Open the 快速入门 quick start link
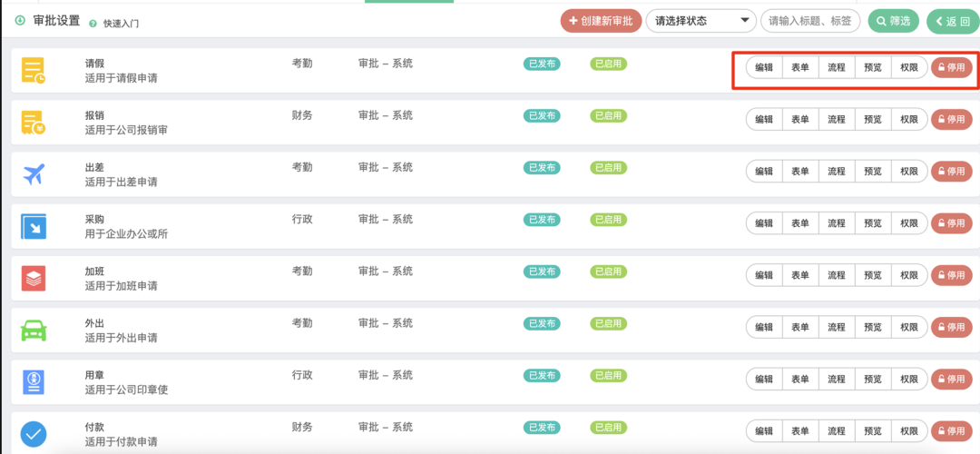Viewport: 980px width, 454px height. [x=121, y=23]
